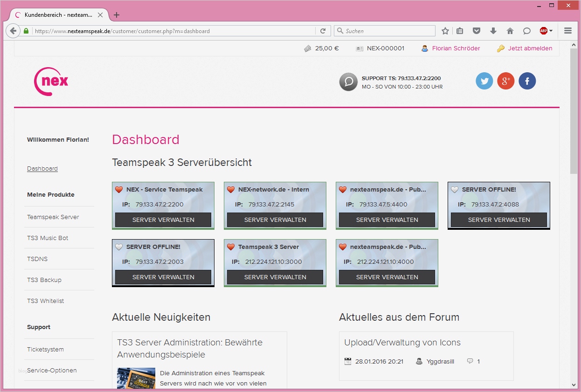Viewport: 581px width, 392px height.
Task: Open the bookmarks list icon
Action: (460, 31)
